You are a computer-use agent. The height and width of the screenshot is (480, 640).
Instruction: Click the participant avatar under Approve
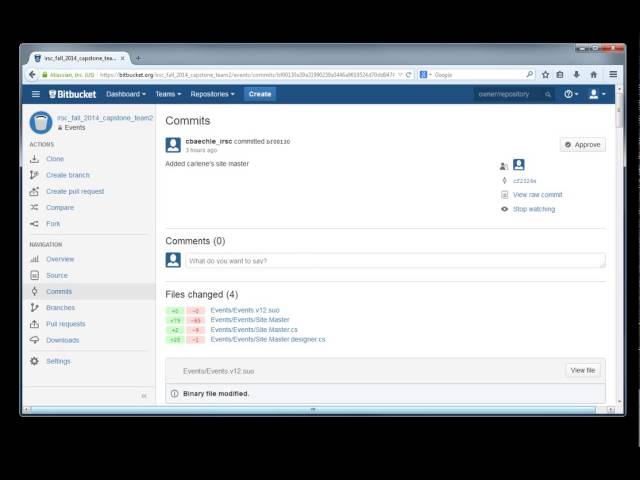pyautogui.click(x=519, y=164)
